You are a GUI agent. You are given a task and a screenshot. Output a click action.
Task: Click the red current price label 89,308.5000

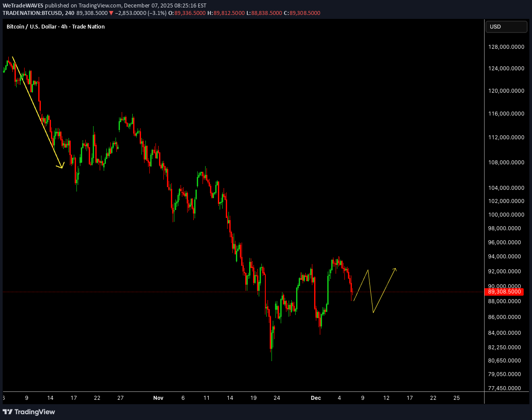(505, 291)
